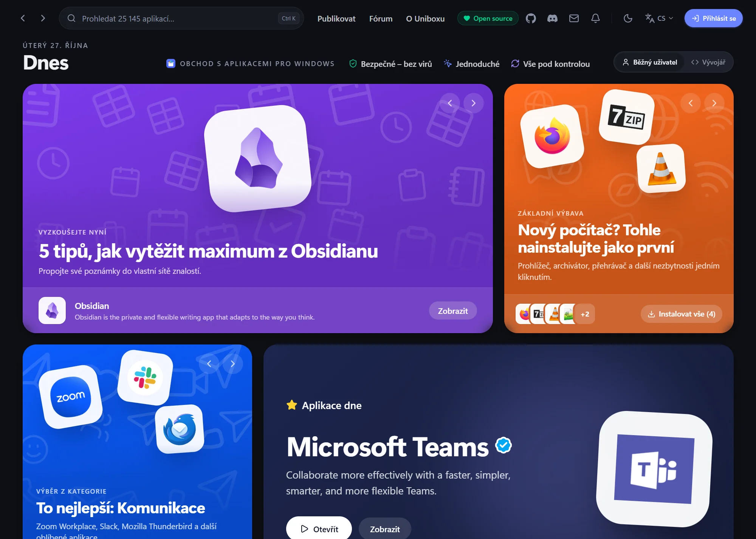Image resolution: width=756 pixels, height=539 pixels.
Task: Switch to Vývojář mode
Action: coord(708,62)
